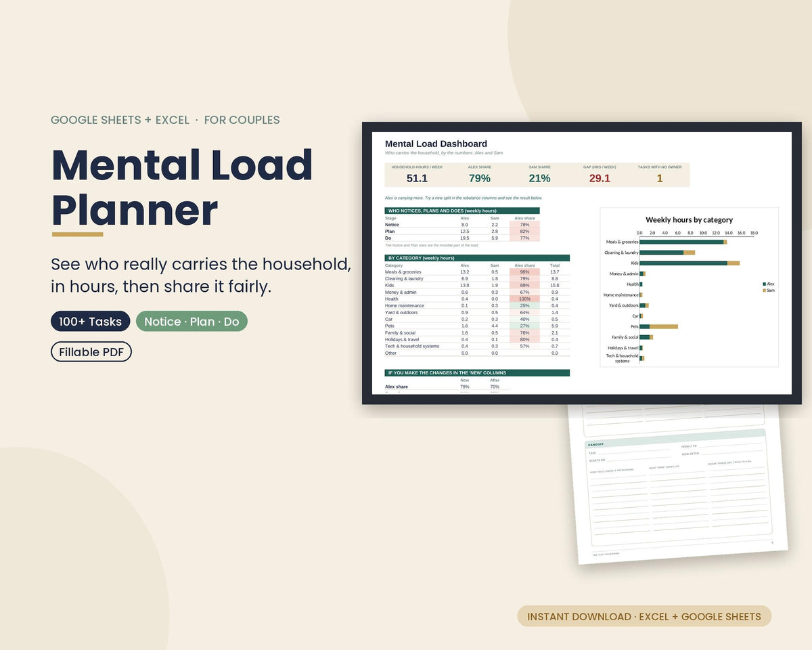Select the Kids row total cell 15.8
The image size is (812, 650).
pos(555,285)
